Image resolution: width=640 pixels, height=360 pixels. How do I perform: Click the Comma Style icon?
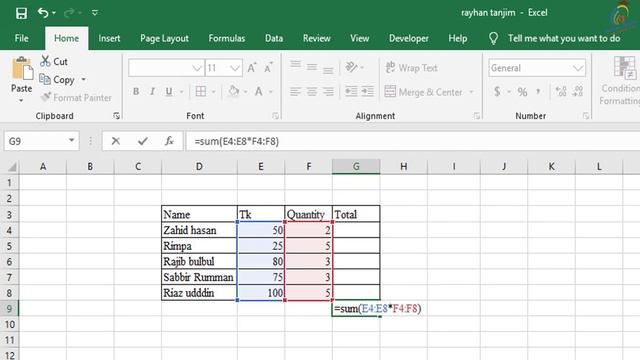[x=538, y=91]
